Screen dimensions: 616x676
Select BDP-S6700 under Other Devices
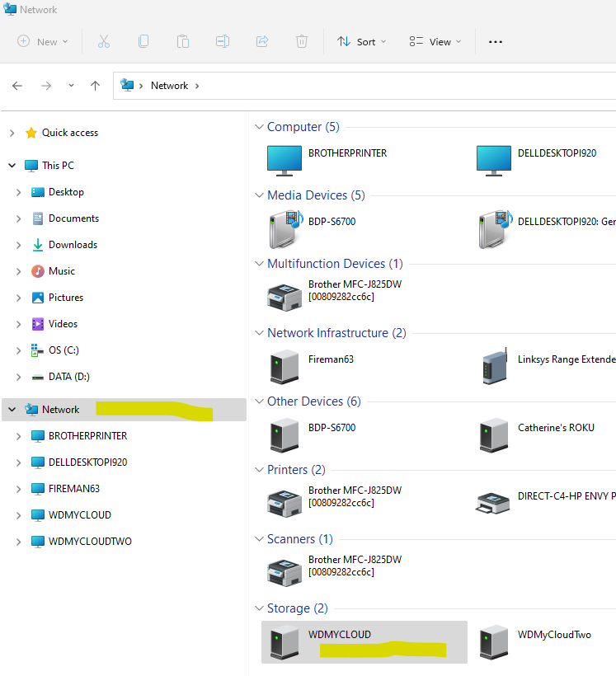coord(284,435)
